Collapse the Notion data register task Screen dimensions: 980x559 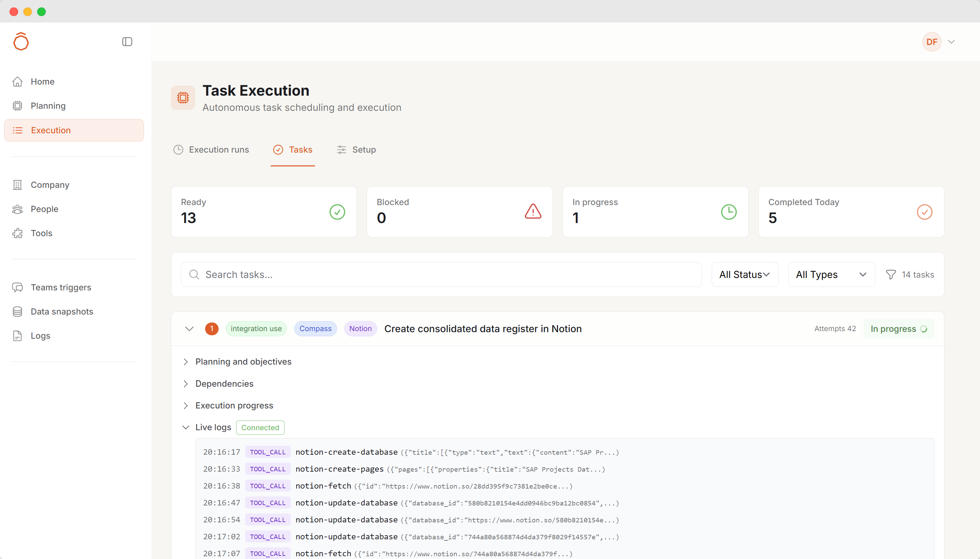pyautogui.click(x=189, y=329)
